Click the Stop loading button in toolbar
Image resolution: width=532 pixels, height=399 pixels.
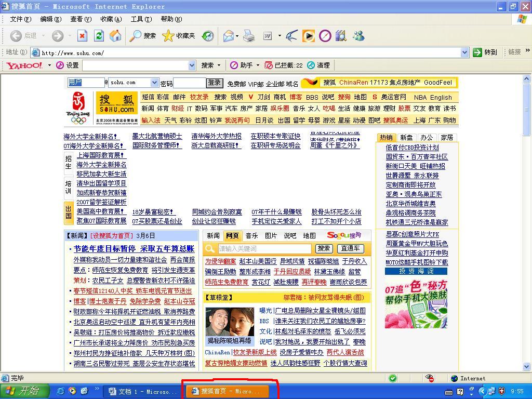coord(82,36)
